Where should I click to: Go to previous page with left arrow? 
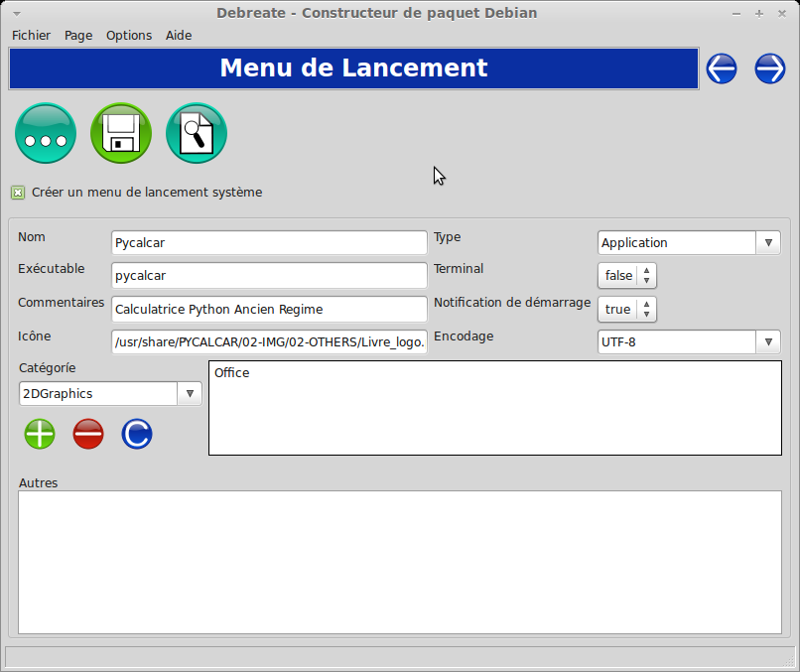[x=722, y=68]
